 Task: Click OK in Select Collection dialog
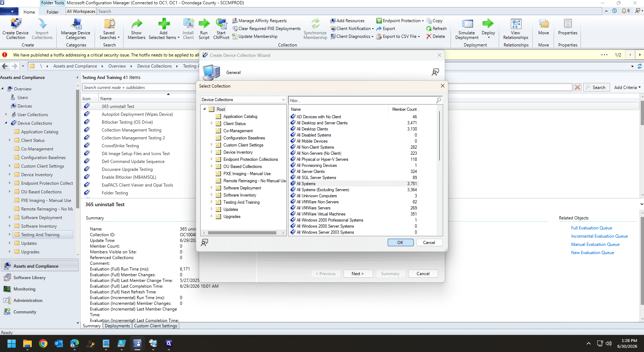(x=401, y=242)
